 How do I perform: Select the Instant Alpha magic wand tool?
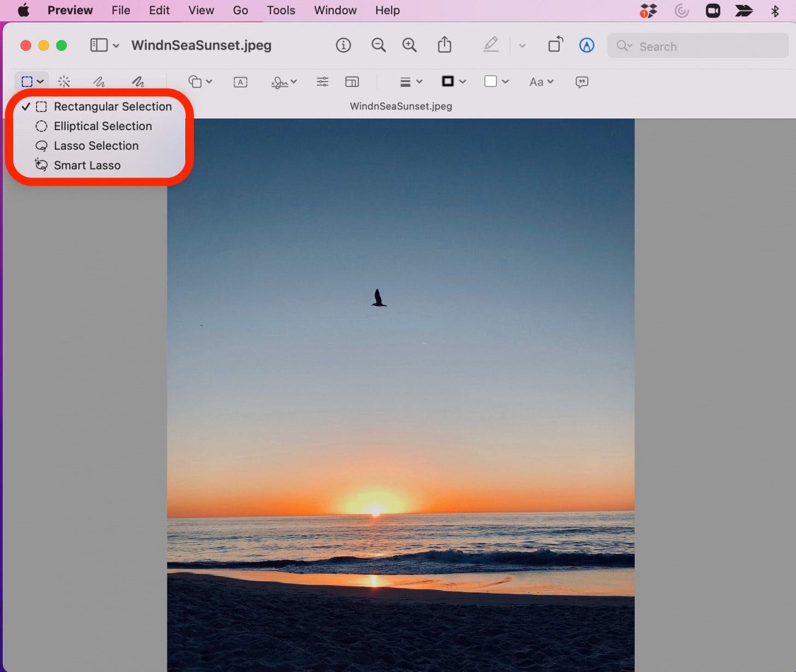click(64, 82)
